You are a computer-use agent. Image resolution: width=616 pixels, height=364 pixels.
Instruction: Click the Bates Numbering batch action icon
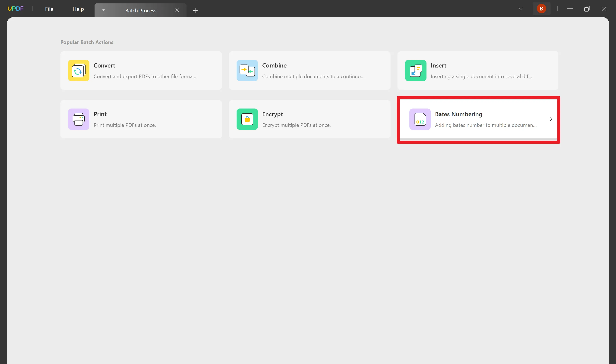[x=419, y=119]
